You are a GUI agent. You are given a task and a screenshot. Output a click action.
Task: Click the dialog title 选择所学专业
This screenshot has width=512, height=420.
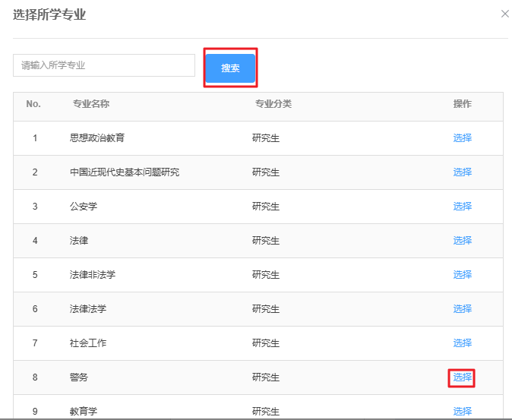(x=49, y=15)
